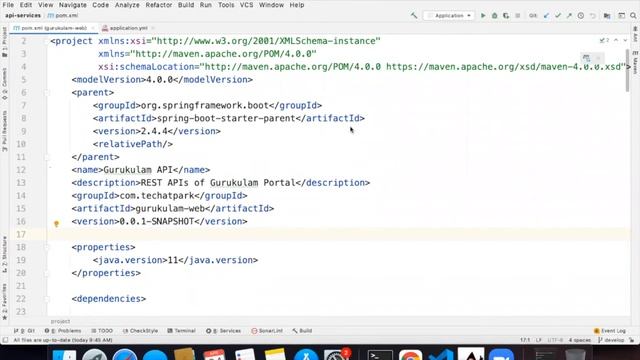Collapse the properties fold at line 18
640x360 pixels.
pyautogui.click(x=47, y=247)
